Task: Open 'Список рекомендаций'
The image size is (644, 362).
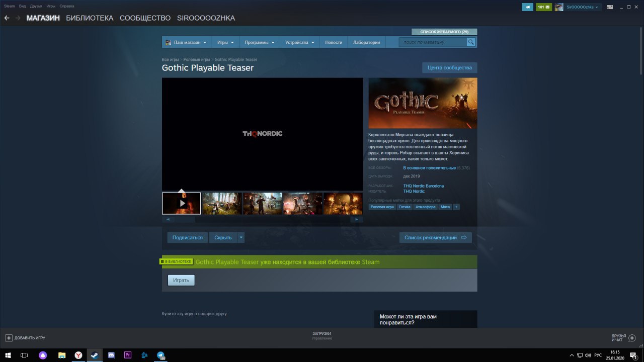Action: [436, 237]
